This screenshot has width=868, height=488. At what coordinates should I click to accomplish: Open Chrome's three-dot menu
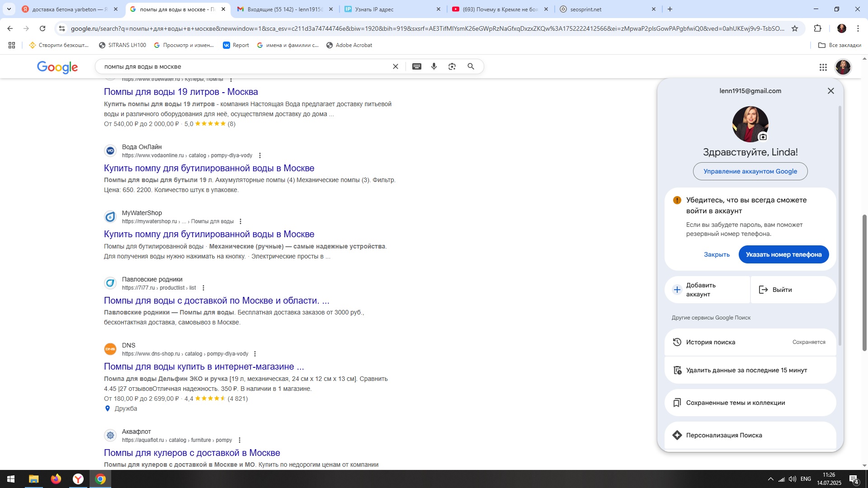[858, 28]
